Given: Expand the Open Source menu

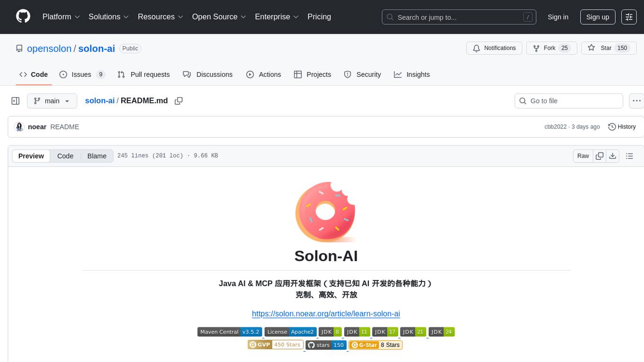Looking at the screenshot, I should coord(219,17).
